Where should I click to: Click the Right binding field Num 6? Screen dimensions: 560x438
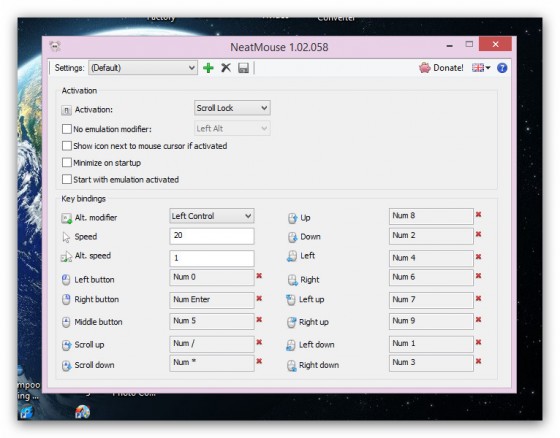(x=431, y=277)
